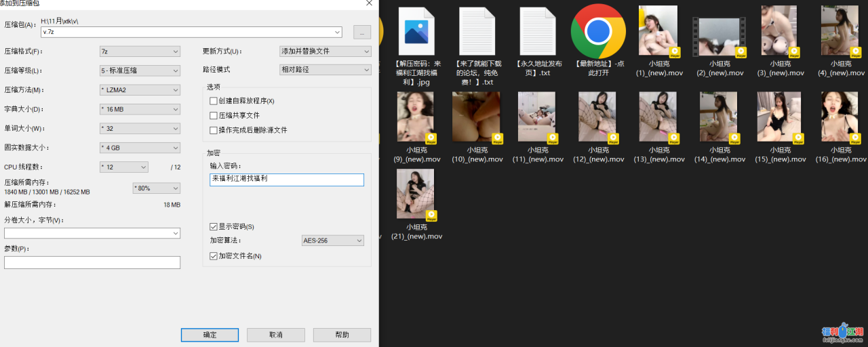Open the 加密算法 AES-256 dropdown
The width and height of the screenshot is (868, 347).
[332, 241]
